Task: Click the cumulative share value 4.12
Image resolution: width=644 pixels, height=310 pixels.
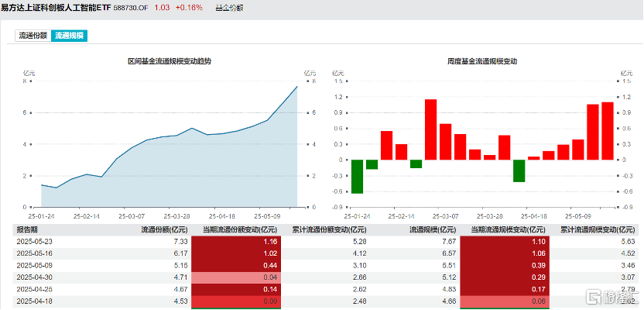Action: point(360,253)
